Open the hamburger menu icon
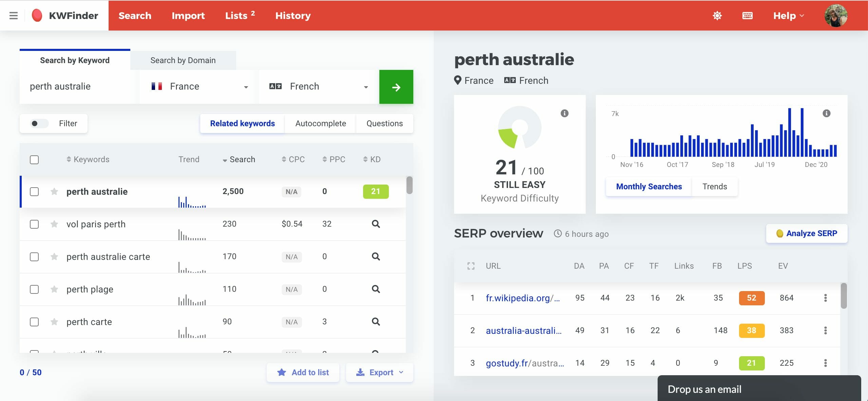868x401 pixels. tap(14, 16)
